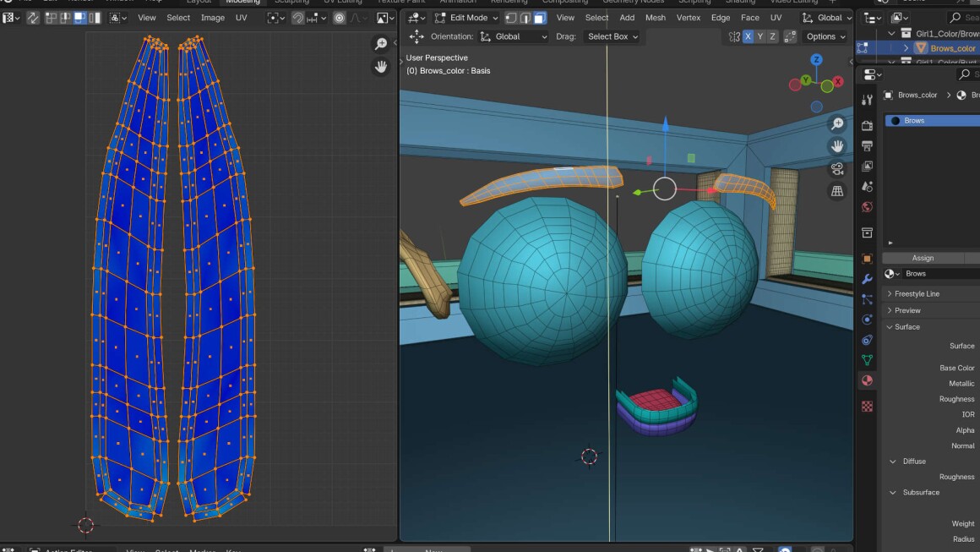Viewport: 980px width, 552px height.
Task: Select the Brows material slot
Action: [933, 121]
